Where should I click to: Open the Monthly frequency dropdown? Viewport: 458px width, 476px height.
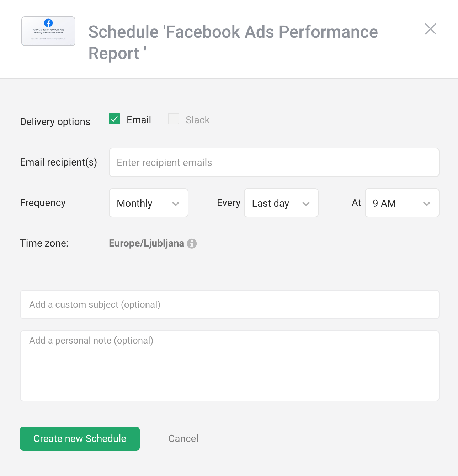click(148, 203)
